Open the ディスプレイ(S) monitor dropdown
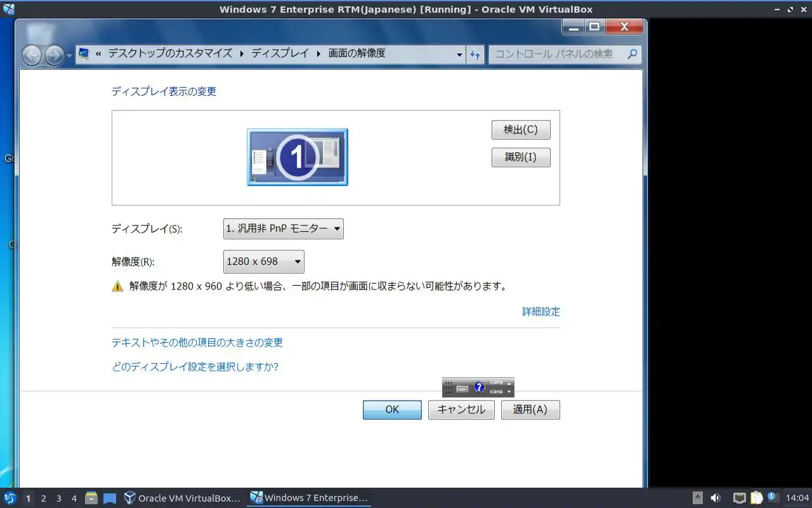This screenshot has width=812, height=508. [283, 229]
